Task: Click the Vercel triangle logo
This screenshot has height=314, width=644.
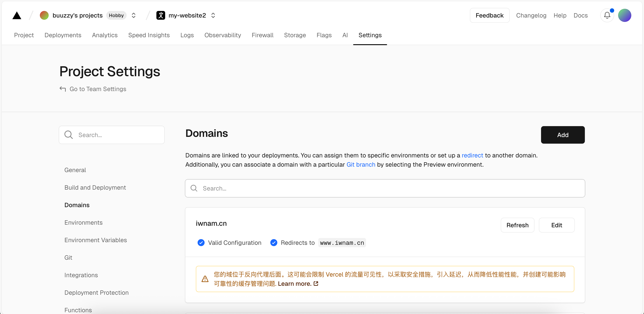Action: [x=17, y=16]
